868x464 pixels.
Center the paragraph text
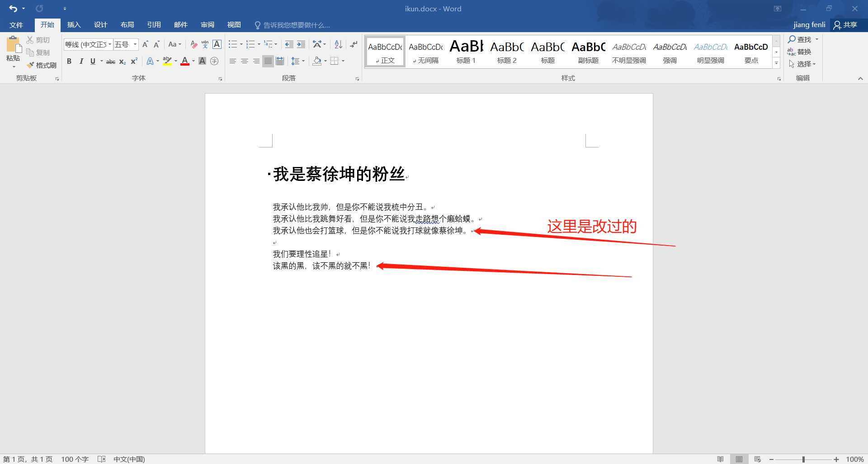tap(245, 61)
